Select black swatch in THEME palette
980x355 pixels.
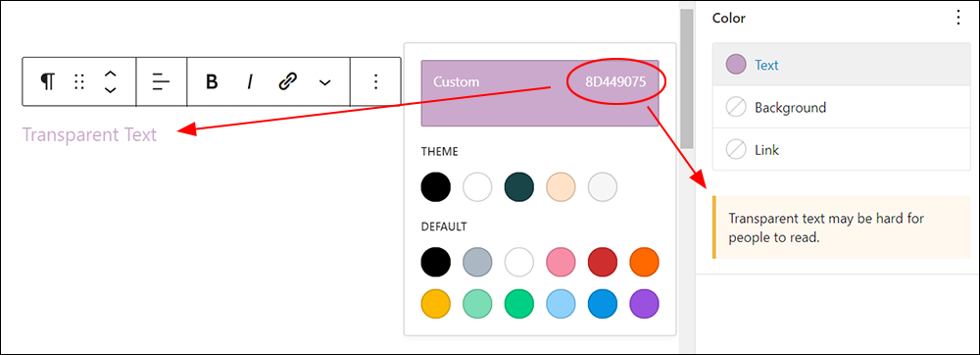(x=436, y=187)
